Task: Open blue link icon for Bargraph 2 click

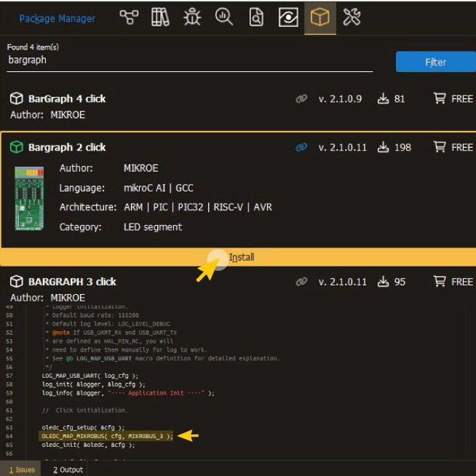Action: [x=301, y=148]
